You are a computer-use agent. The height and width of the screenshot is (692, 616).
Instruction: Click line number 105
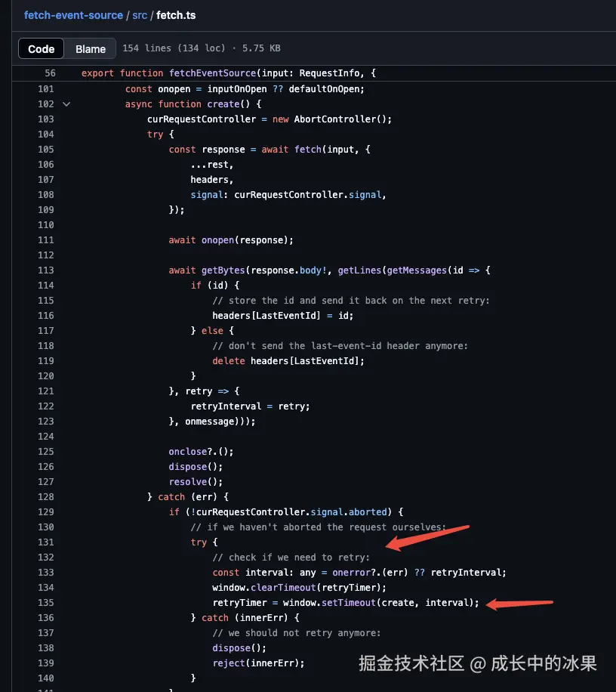[46, 150]
